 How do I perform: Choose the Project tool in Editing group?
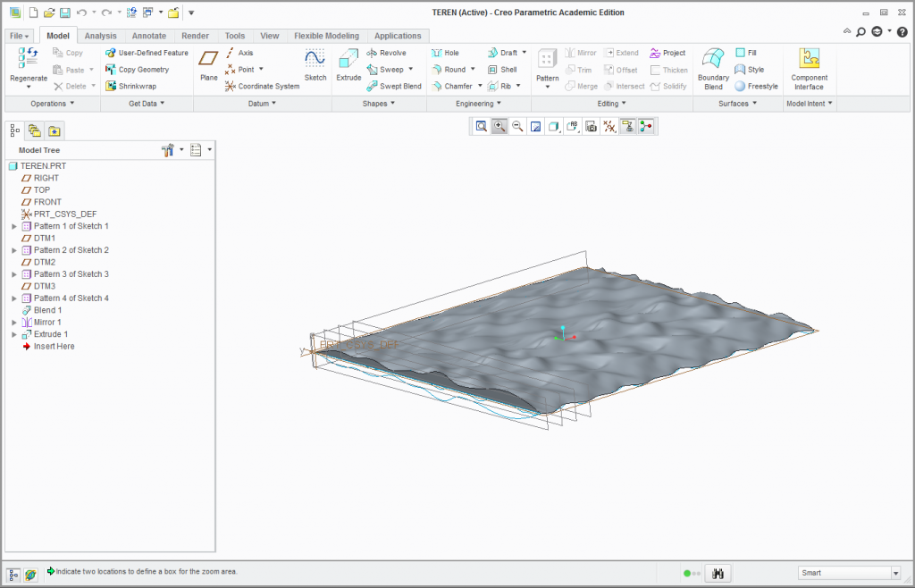pos(667,53)
